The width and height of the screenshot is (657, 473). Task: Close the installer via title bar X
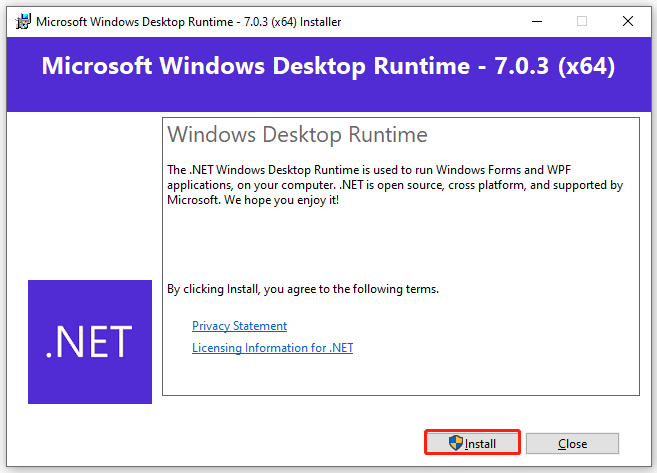click(628, 21)
